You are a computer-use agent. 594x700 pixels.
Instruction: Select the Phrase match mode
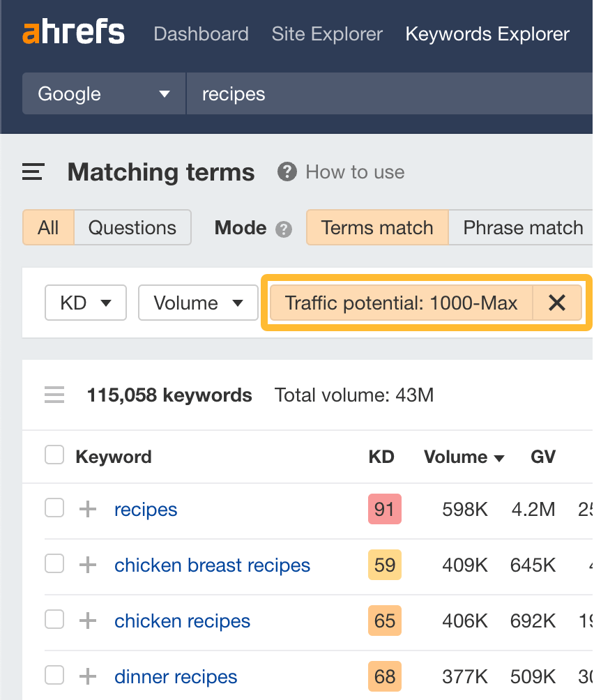pos(522,227)
